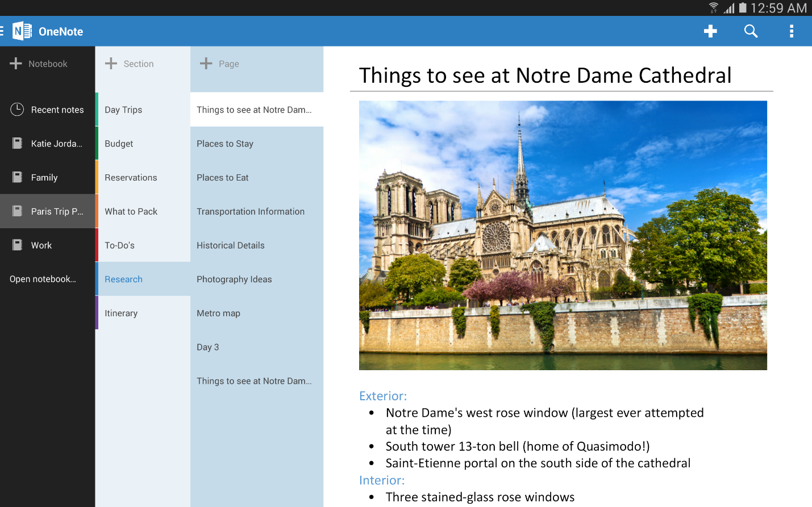Open the overflow menu with three dots
The image size is (812, 507).
(x=792, y=31)
